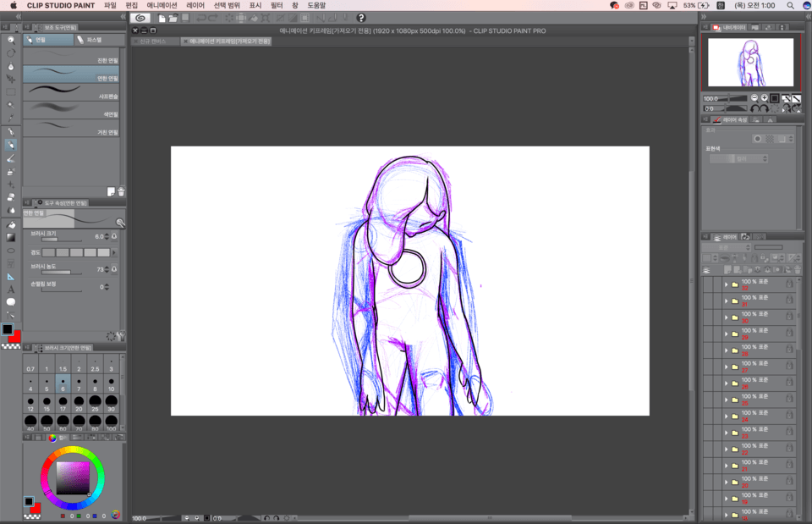
Task: Expand layer folder 32 disclosure triangle
Action: [x=726, y=284]
